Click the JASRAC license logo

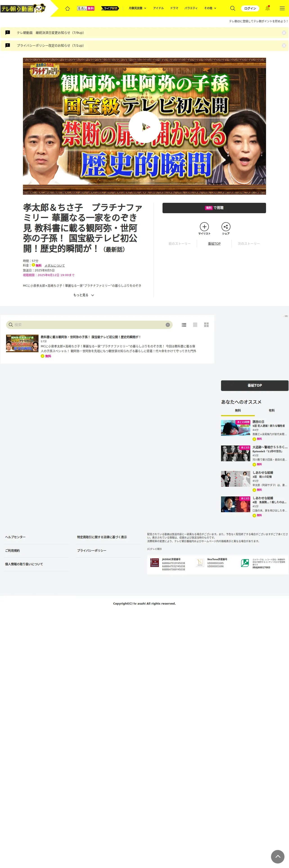click(154, 562)
